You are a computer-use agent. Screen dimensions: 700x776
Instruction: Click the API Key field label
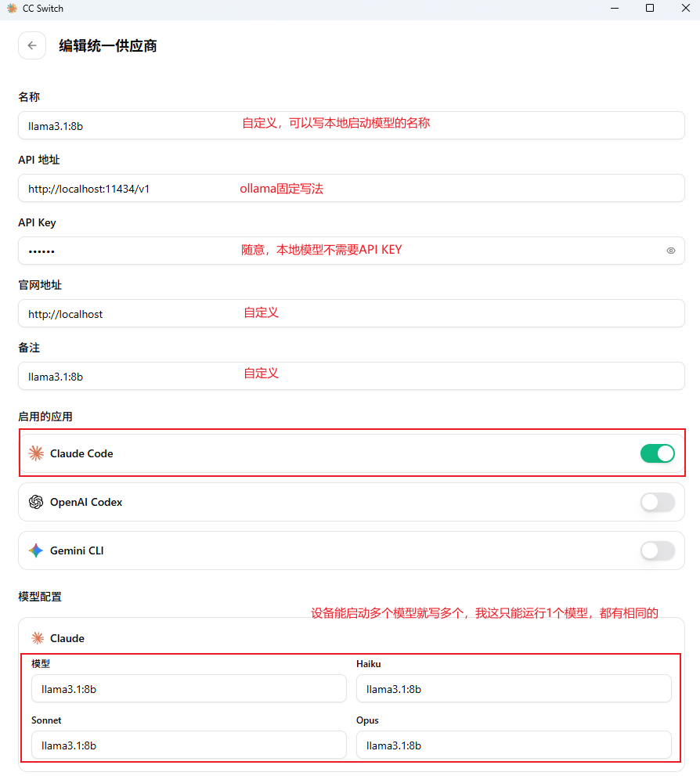37,222
